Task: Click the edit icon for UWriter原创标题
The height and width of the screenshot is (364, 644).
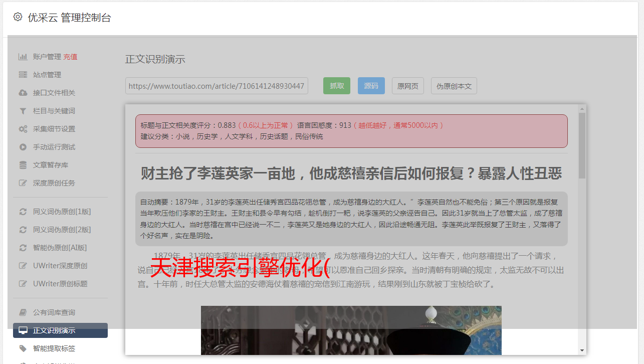Action: [23, 284]
